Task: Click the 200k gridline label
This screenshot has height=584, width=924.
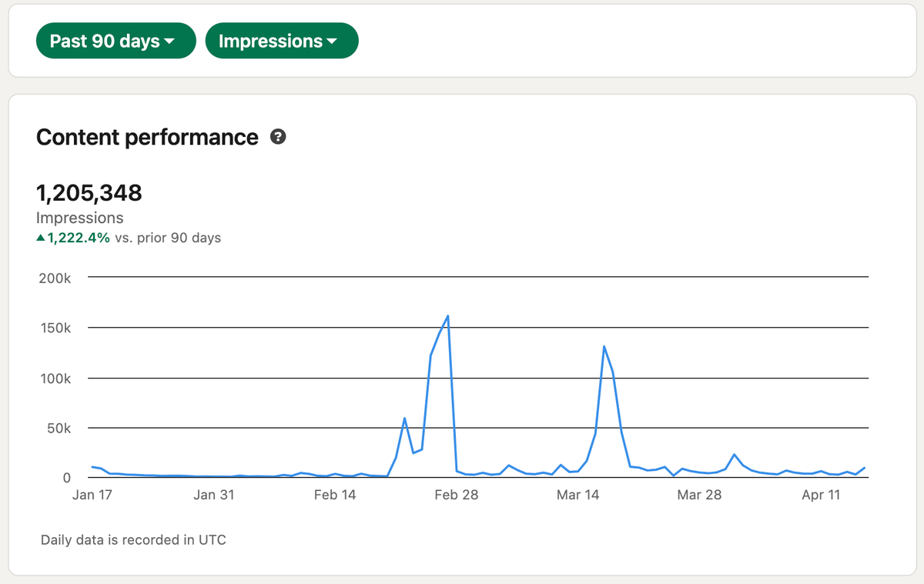Action: (55, 278)
